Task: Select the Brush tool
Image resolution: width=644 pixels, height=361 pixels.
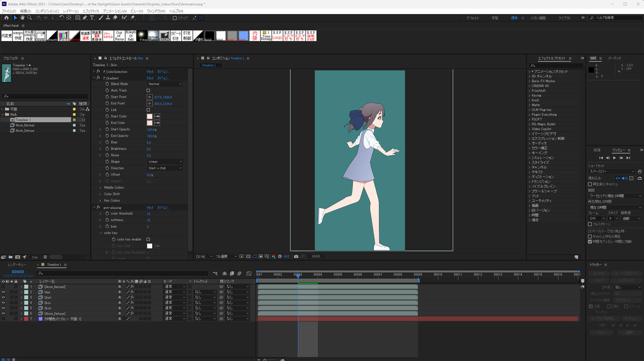Action: click(x=101, y=18)
